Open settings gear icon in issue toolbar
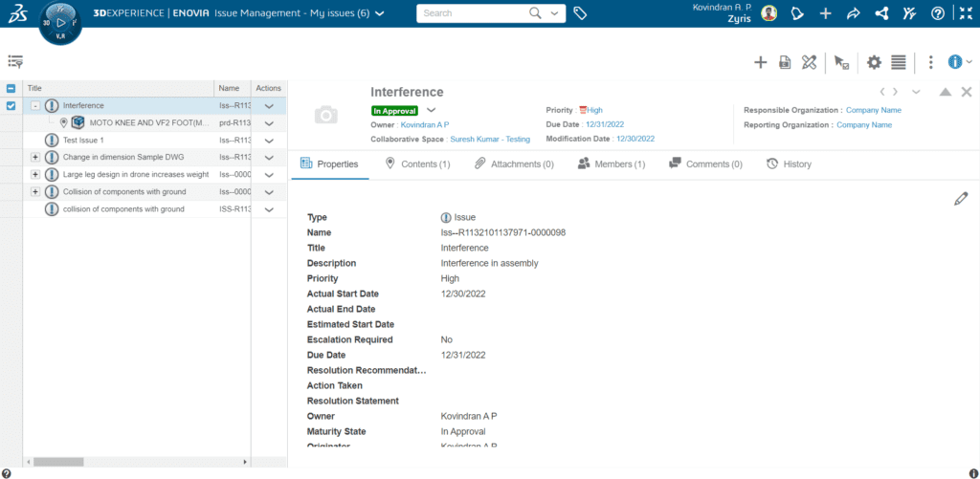The image size is (980, 479). pos(874,62)
